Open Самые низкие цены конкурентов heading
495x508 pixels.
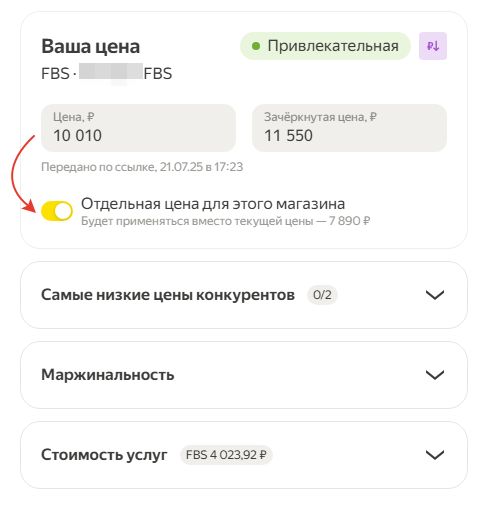168,295
